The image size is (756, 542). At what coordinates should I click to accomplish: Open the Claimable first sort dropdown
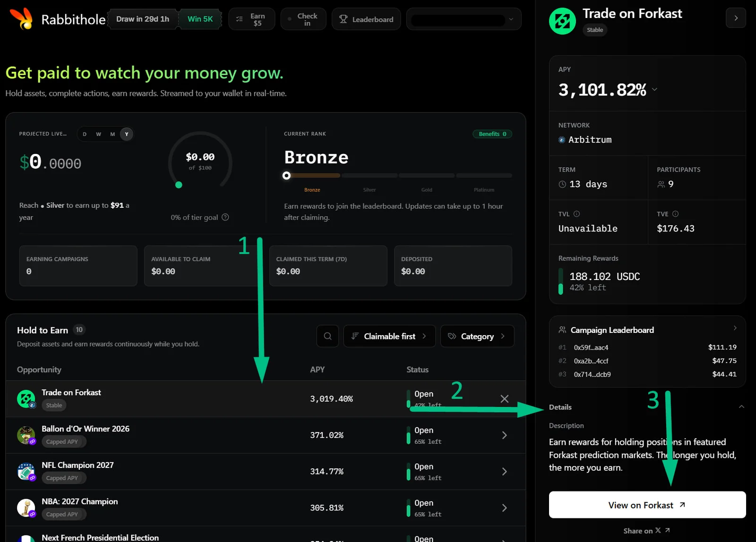coord(389,336)
